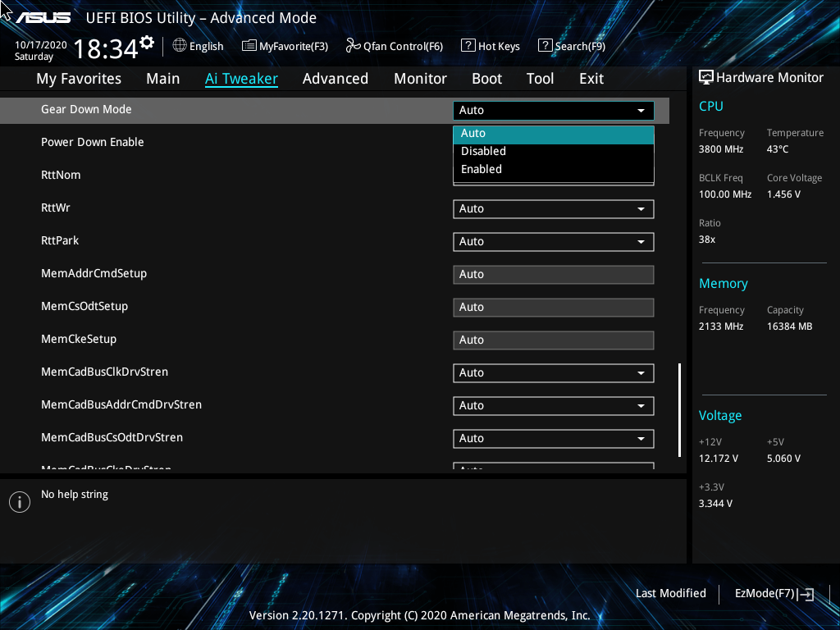Click the 3.344 V voltage reading
This screenshot has width=840, height=630.
(715, 504)
